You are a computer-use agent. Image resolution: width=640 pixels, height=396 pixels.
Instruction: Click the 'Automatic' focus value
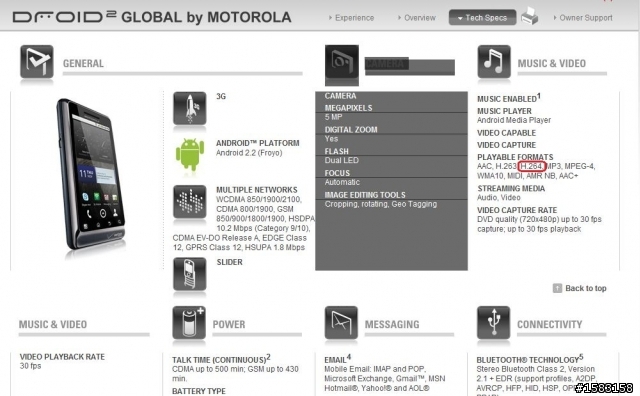point(342,182)
